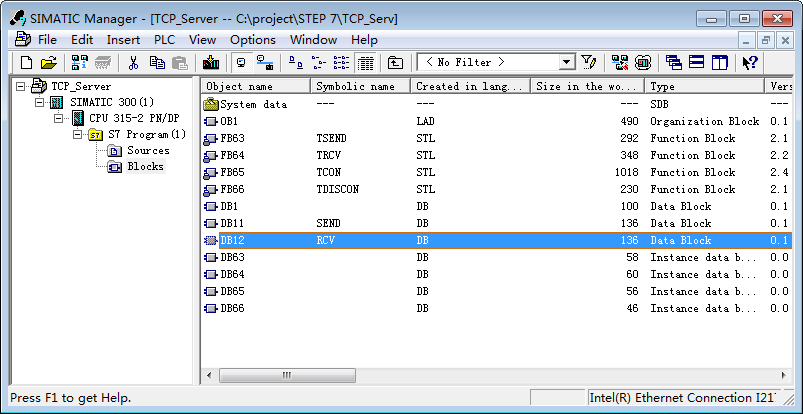Select the FB63 TSEND block icon
Viewport: 803px width, 414px height.
(x=211, y=139)
